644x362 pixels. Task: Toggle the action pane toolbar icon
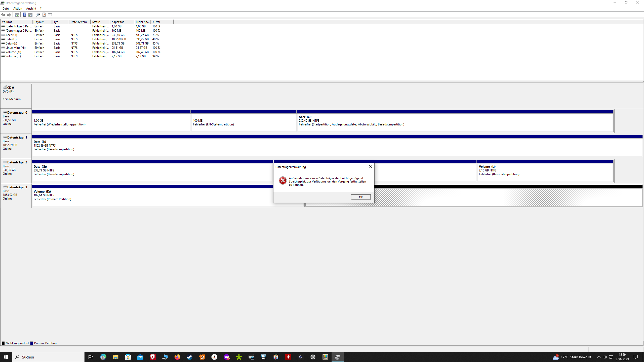pos(30,15)
